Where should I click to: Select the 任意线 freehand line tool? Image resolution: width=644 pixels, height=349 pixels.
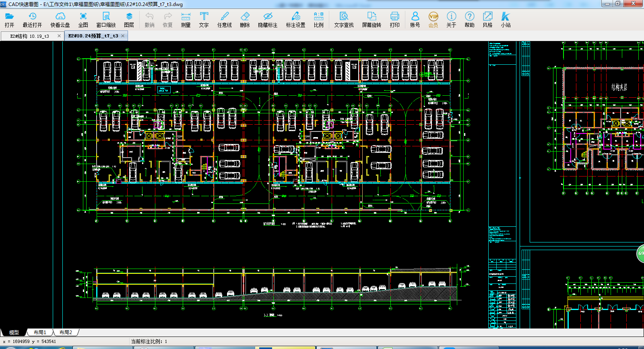pyautogui.click(x=224, y=20)
